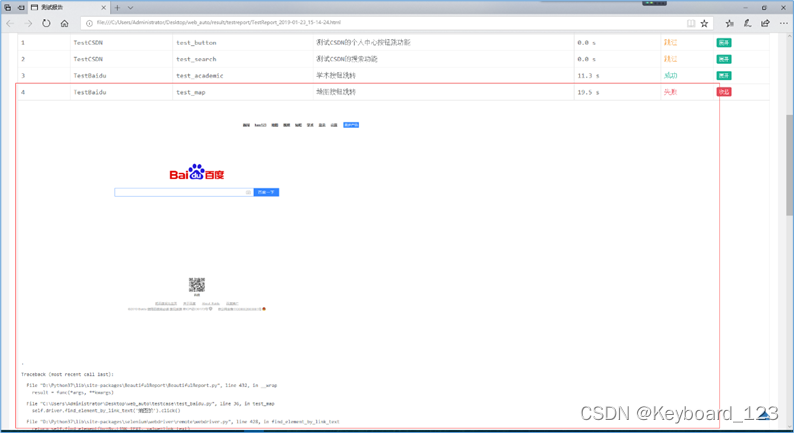This screenshot has width=794, height=433.
Task: Click the test_baidu.py traceback file line
Action: tap(150, 404)
